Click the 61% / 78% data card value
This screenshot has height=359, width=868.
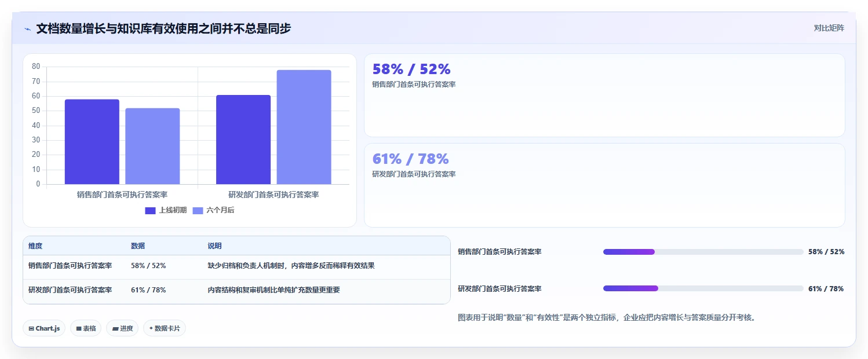pyautogui.click(x=411, y=159)
